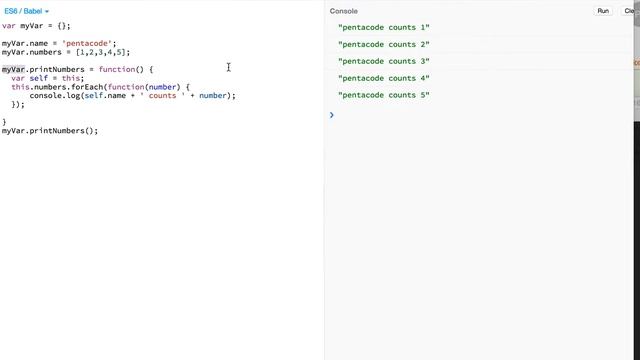The height and width of the screenshot is (360, 640).
Task: Click the console line "pentacode counts 1"
Action: point(384,27)
